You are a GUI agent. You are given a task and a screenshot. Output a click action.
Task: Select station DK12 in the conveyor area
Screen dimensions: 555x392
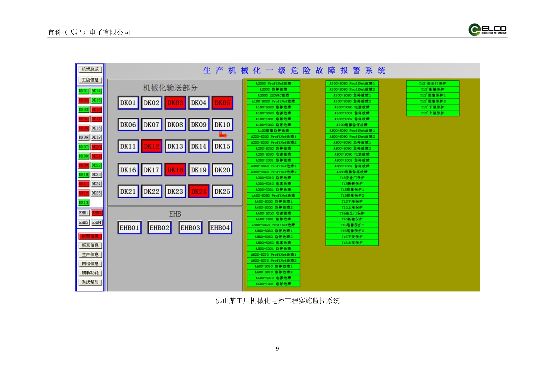151,146
